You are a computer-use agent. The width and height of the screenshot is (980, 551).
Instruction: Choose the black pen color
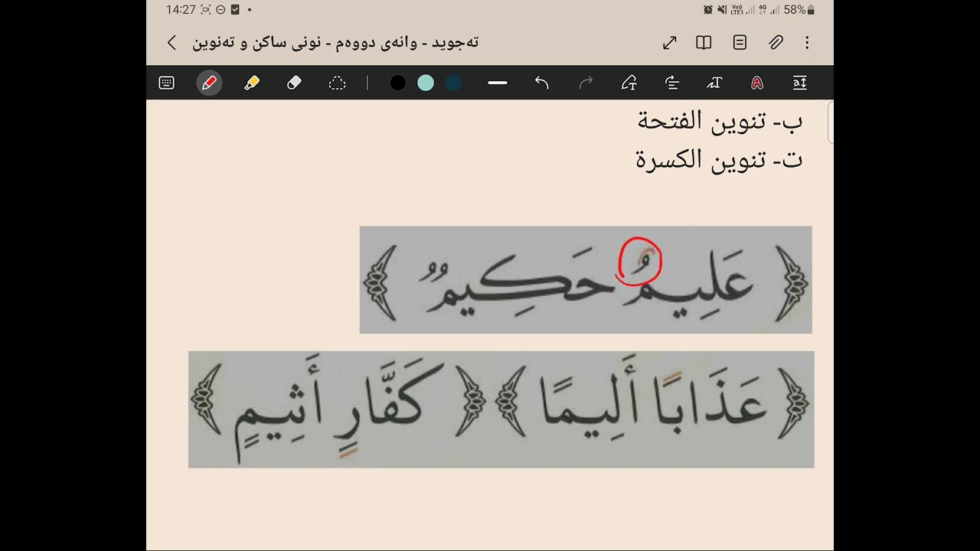pyautogui.click(x=398, y=83)
